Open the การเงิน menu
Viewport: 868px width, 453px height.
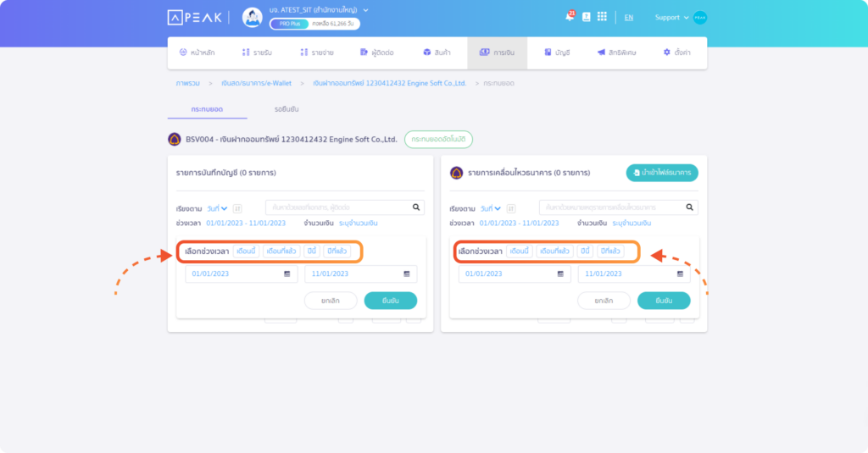pos(497,52)
